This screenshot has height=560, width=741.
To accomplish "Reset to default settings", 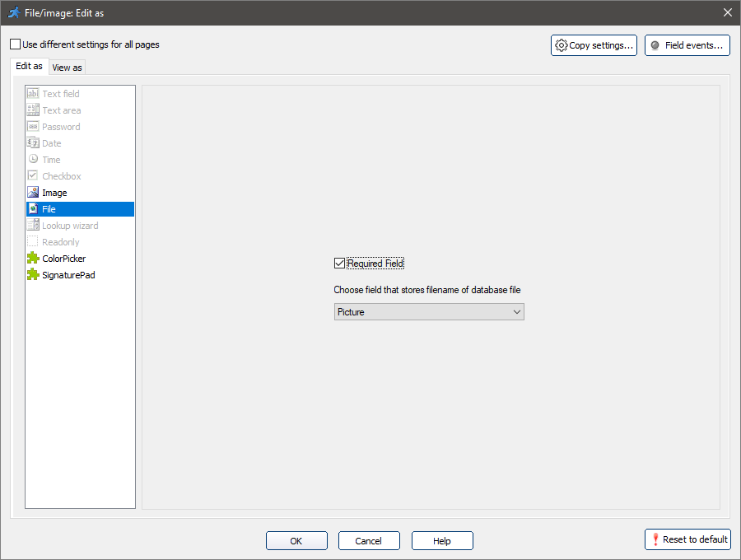I will coord(687,539).
